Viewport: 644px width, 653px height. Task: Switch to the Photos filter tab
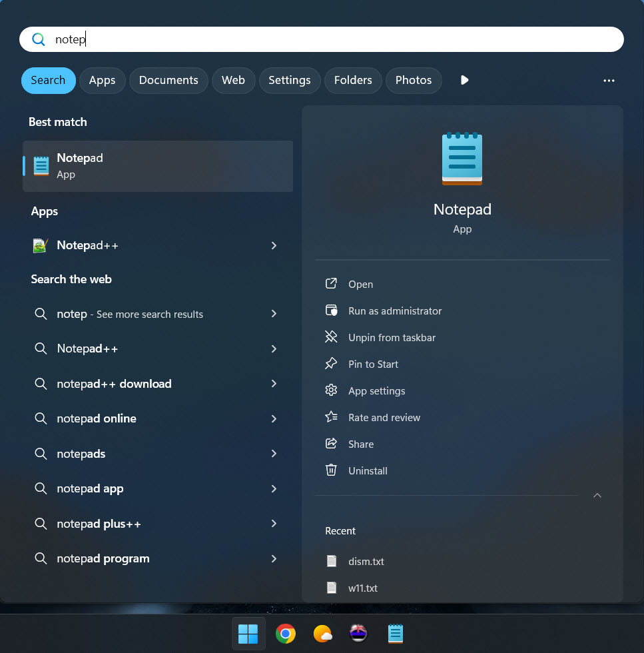414,81
